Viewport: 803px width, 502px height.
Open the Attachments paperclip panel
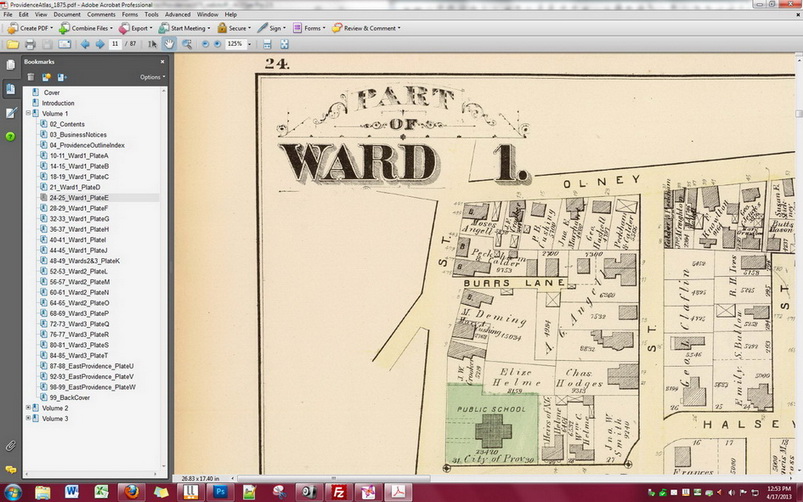pyautogui.click(x=10, y=446)
